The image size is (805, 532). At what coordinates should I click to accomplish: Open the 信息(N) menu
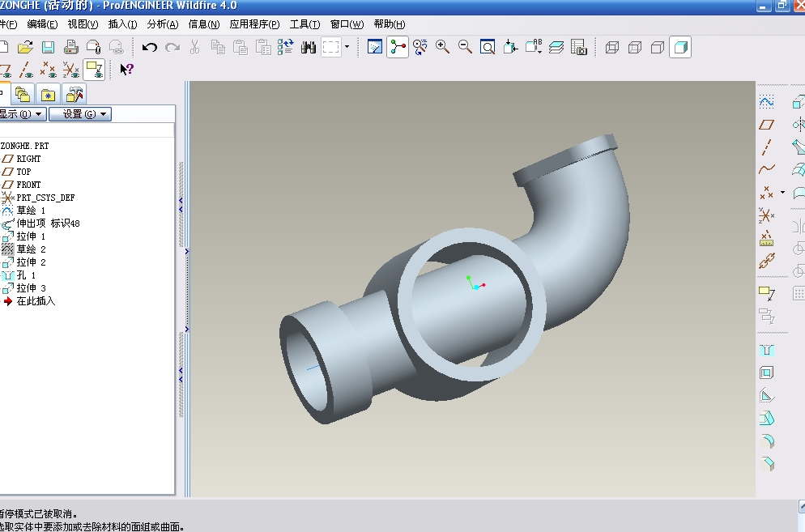(204, 24)
